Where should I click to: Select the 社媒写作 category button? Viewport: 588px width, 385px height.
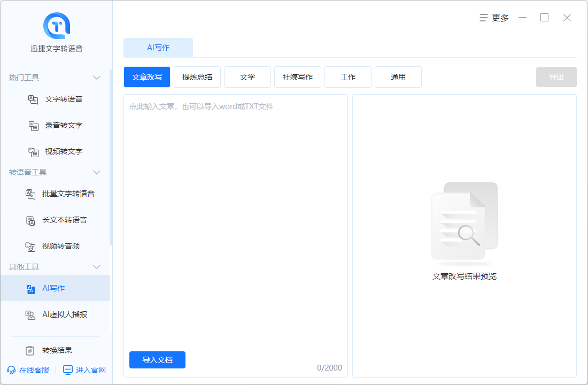298,77
